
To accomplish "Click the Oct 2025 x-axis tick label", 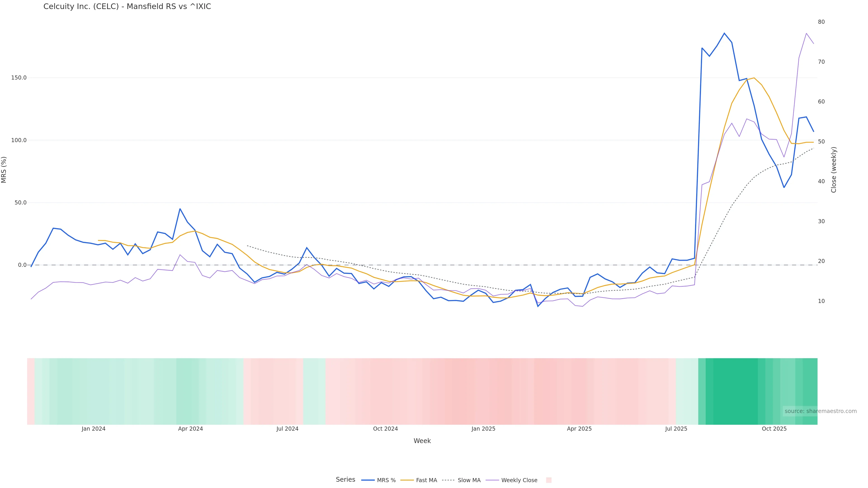I will tap(774, 429).
